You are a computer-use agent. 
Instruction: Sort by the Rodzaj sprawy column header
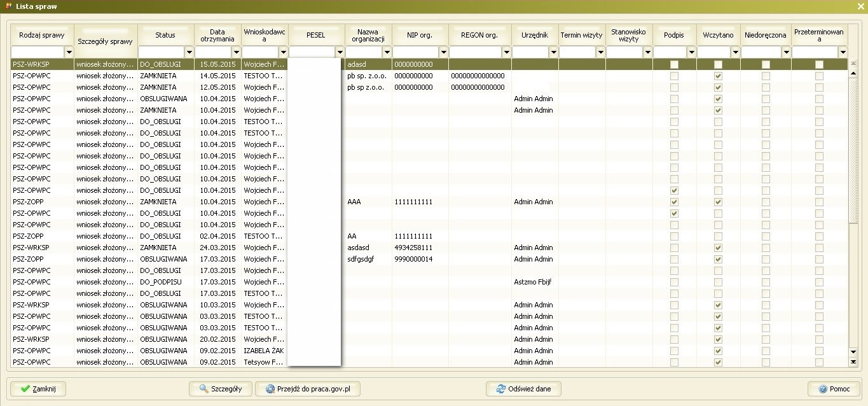42,35
